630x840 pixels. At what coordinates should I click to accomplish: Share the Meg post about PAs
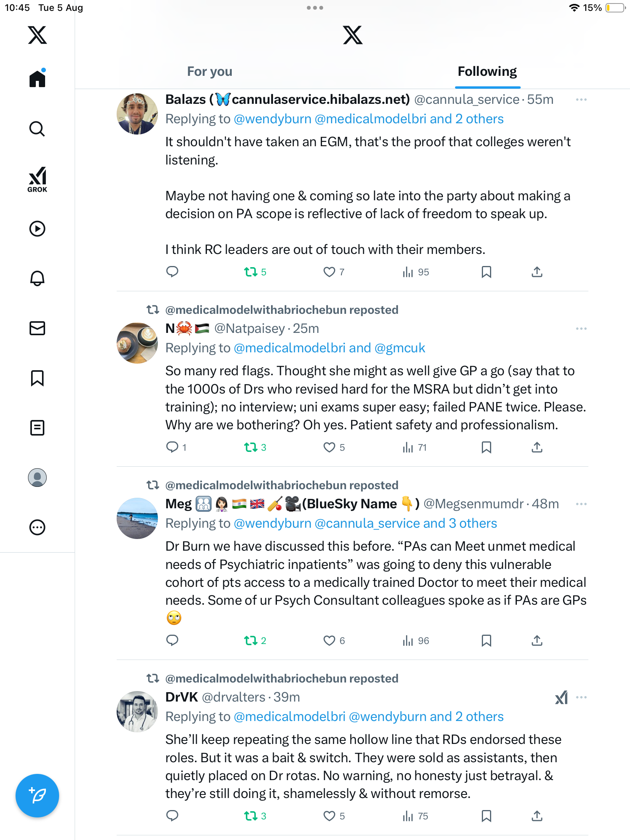pyautogui.click(x=537, y=640)
